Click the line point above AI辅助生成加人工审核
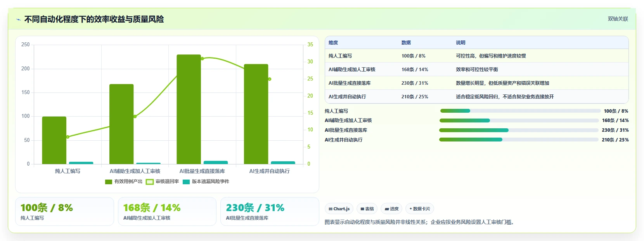The width and height of the screenshot is (644, 241). 135,117
